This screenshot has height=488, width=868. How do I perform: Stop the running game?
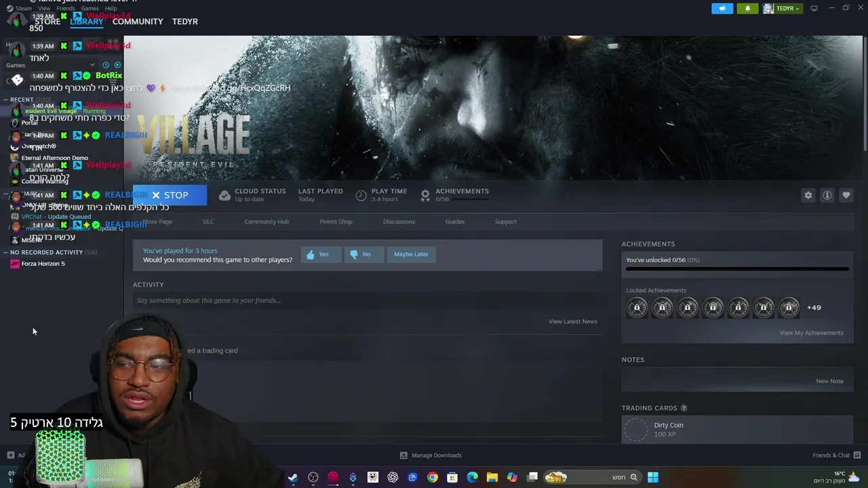(170, 195)
